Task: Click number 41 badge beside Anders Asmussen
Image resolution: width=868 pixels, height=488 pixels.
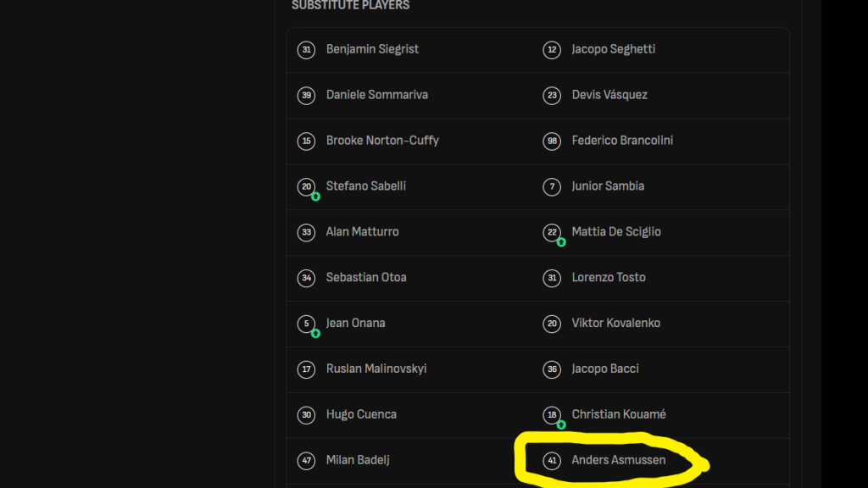Action: tap(552, 460)
